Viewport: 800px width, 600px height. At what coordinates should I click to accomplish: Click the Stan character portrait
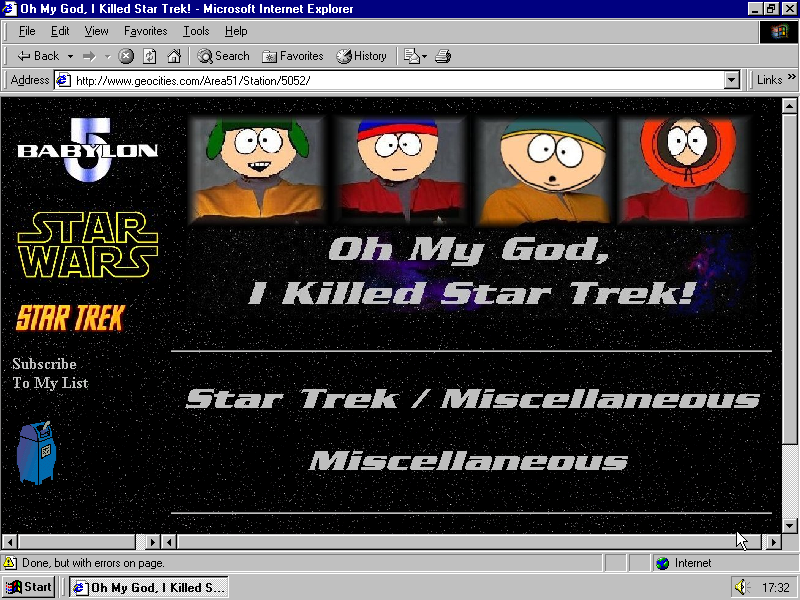tap(399, 169)
